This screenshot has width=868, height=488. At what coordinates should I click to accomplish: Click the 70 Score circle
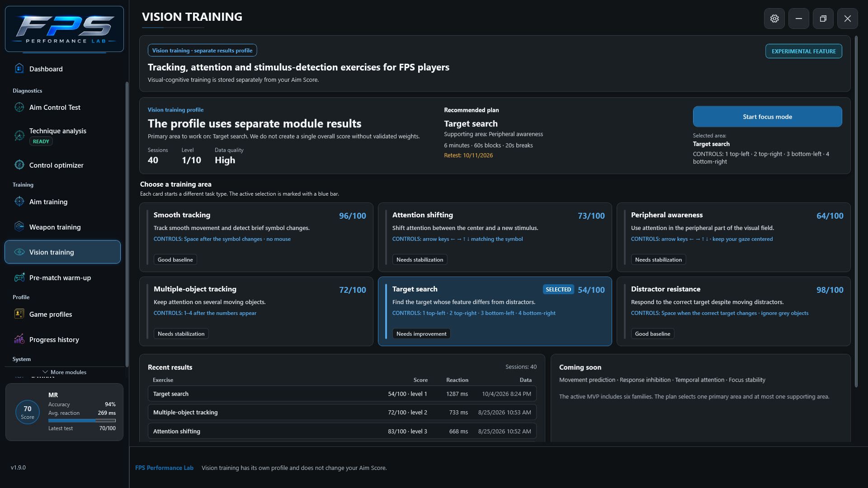28,412
